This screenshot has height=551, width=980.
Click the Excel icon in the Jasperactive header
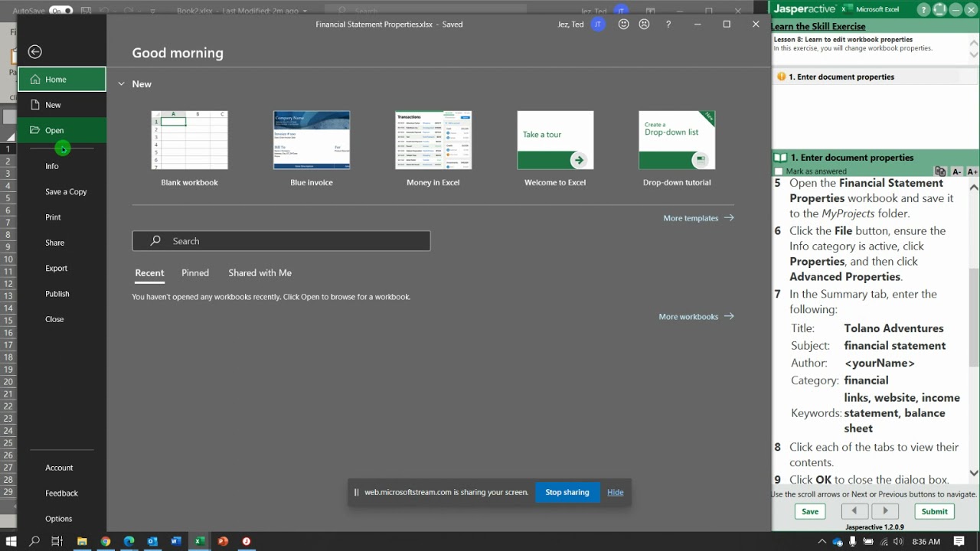click(x=847, y=9)
